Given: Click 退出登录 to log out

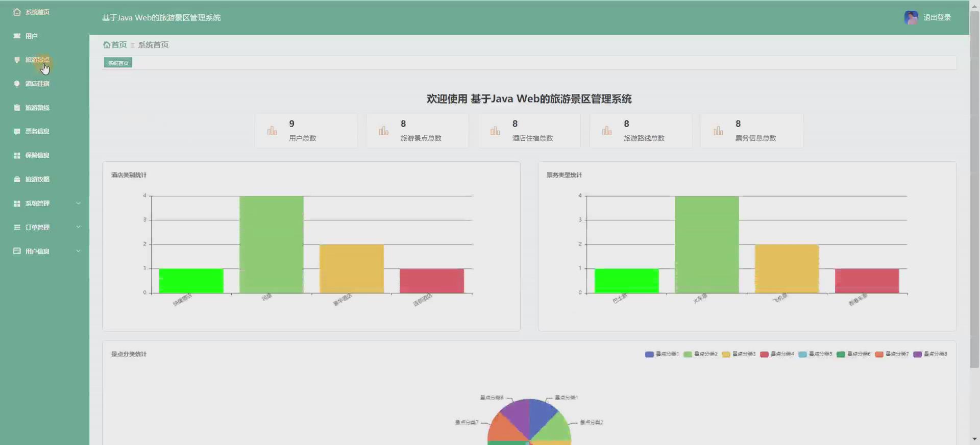Looking at the screenshot, I should 937,17.
